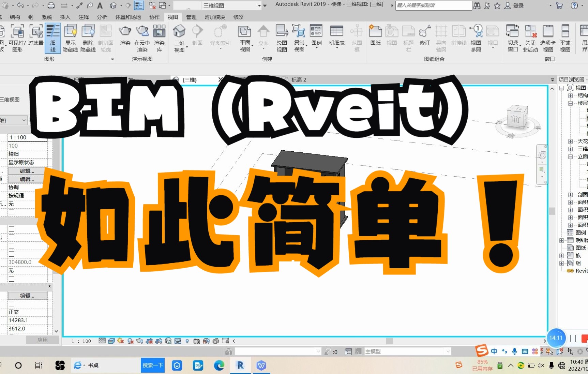This screenshot has width=588, height=374.
Task: Click the print icon in quick access toolbar
Action: coord(51,5)
